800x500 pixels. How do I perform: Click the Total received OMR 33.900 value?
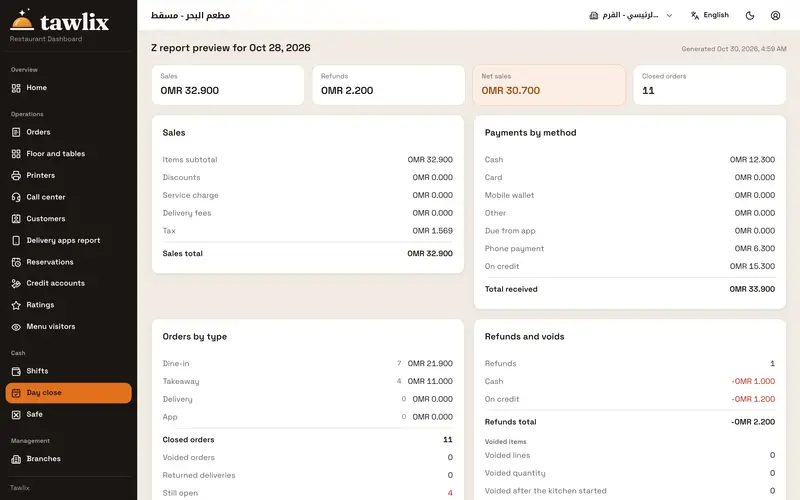(752, 289)
